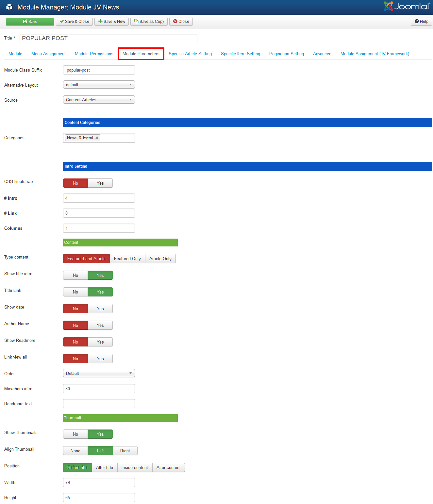Image resolution: width=433 pixels, height=504 pixels.
Task: Click the Joomla logo
Action: tap(407, 7)
